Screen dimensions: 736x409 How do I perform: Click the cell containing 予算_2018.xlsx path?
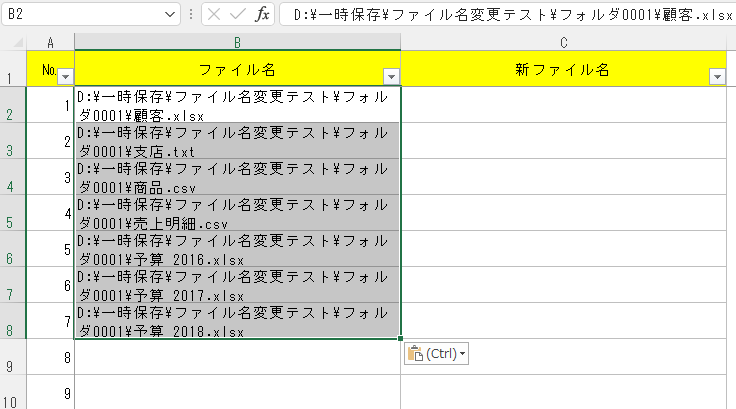point(238,321)
